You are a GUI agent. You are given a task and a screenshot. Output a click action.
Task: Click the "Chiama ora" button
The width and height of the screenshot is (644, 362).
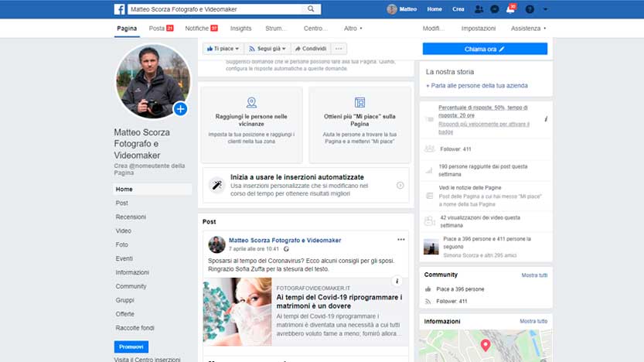tap(485, 49)
